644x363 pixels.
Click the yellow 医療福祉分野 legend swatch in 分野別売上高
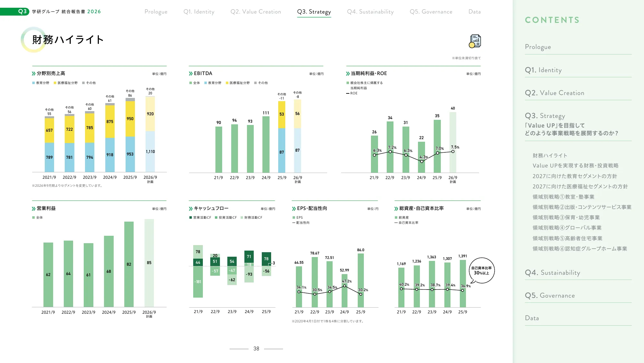[x=55, y=83]
